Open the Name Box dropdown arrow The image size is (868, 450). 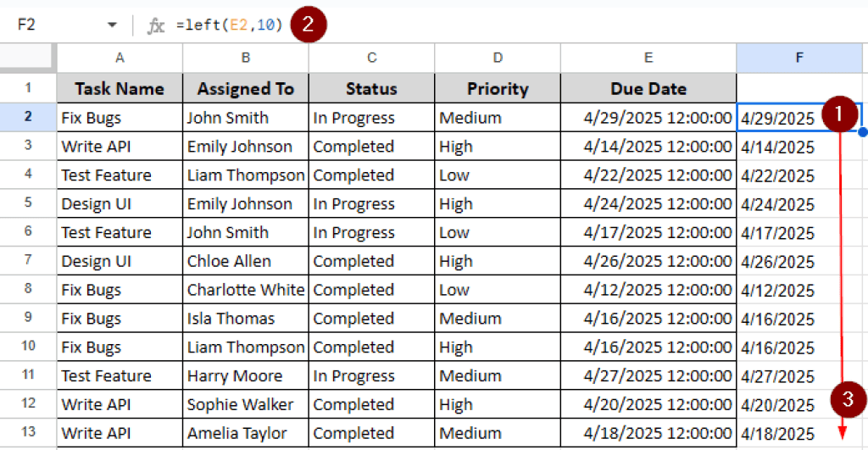pos(112,25)
